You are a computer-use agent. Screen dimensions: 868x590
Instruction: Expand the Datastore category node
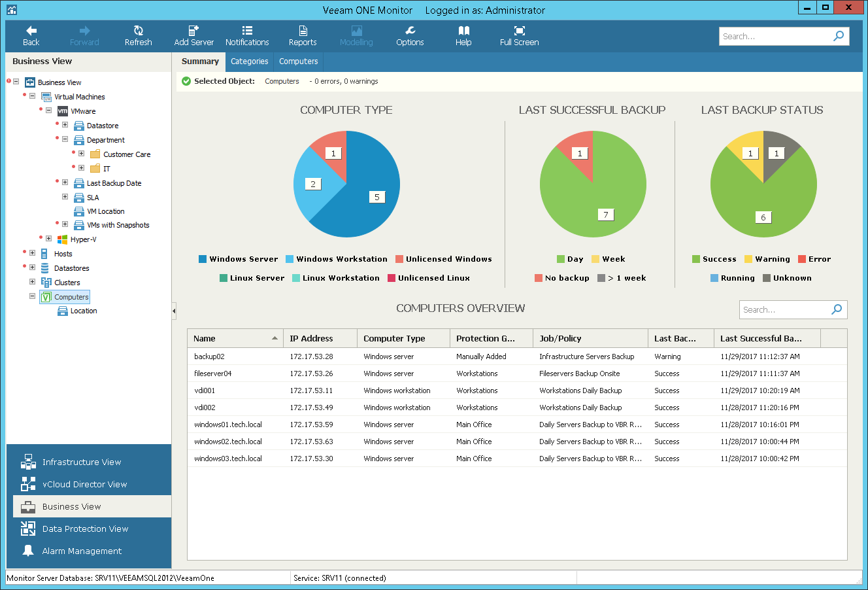click(x=65, y=125)
